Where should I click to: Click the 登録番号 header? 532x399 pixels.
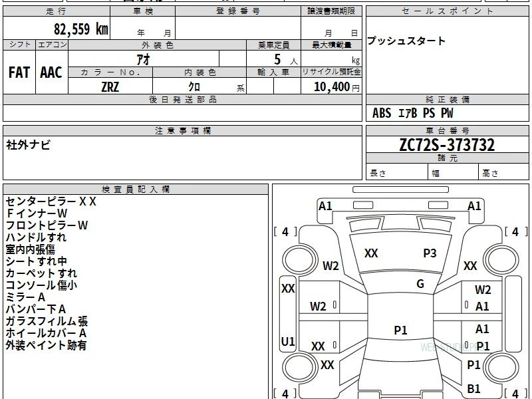click(x=238, y=11)
